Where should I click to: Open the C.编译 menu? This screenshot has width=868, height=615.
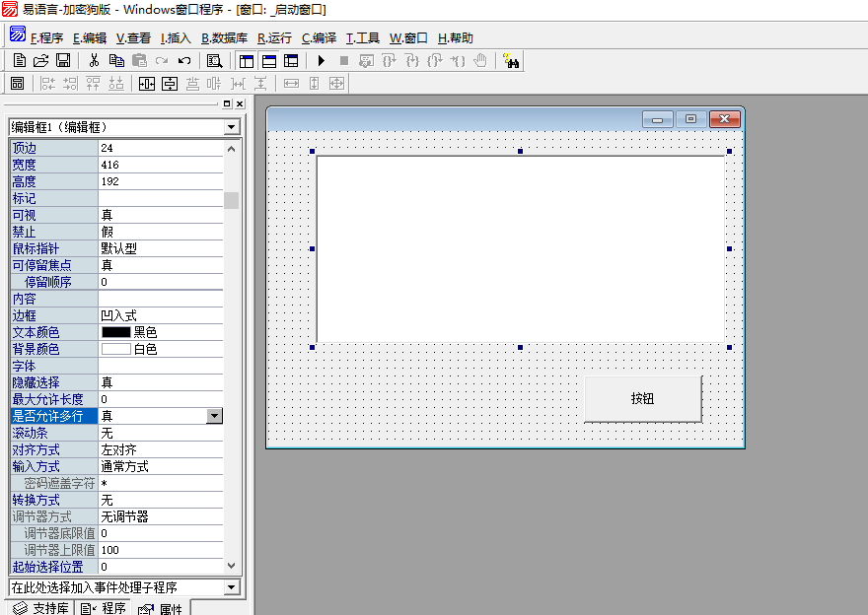pyautogui.click(x=319, y=38)
